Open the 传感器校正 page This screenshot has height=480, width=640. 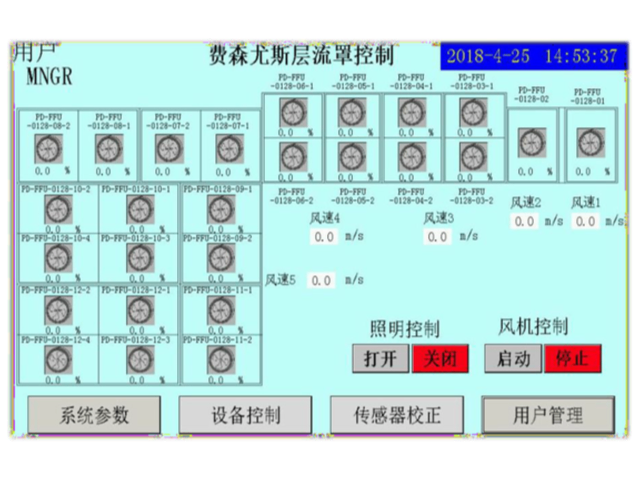click(397, 415)
